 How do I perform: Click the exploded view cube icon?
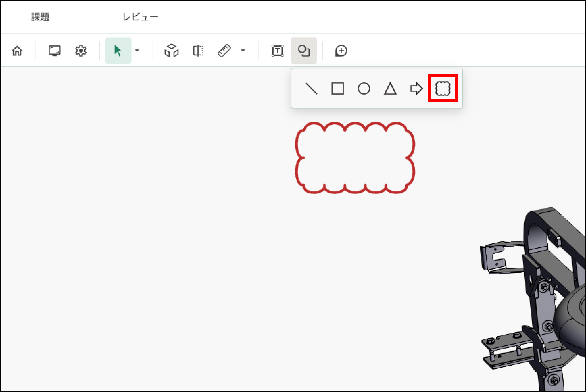(171, 51)
